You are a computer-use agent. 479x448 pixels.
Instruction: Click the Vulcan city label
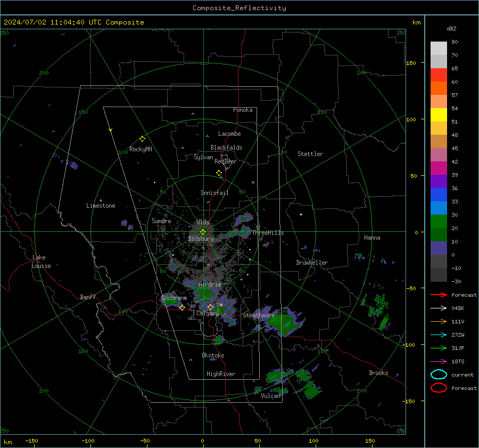coord(271,396)
